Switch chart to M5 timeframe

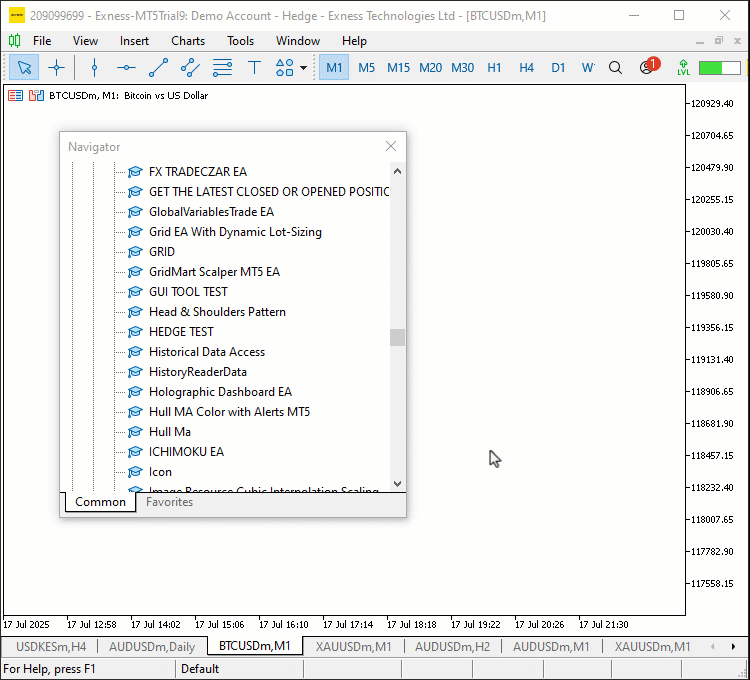366,67
